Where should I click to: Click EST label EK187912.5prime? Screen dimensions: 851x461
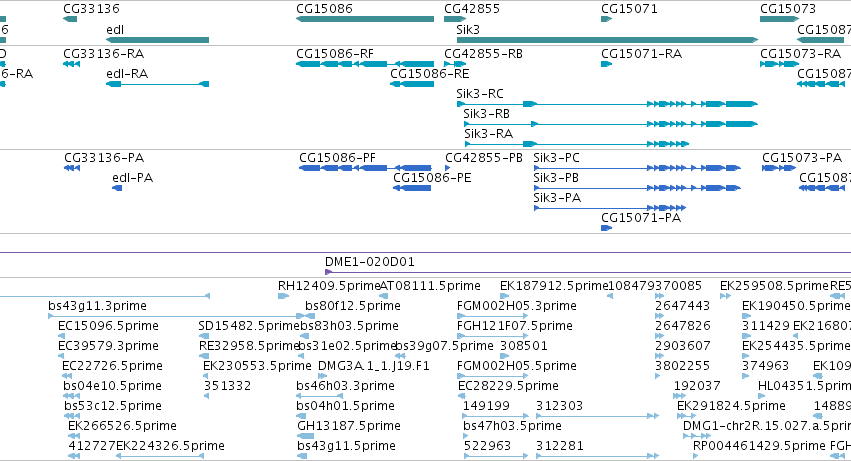pyautogui.click(x=554, y=286)
